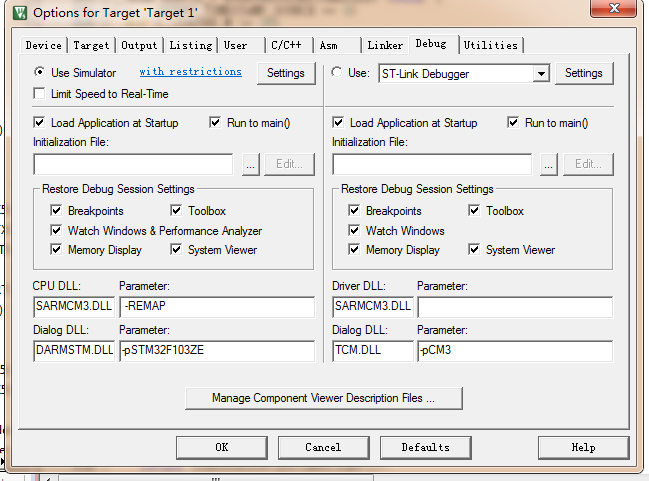Switch to the C/C++ tab
The height and width of the screenshot is (481, 649).
(289, 45)
